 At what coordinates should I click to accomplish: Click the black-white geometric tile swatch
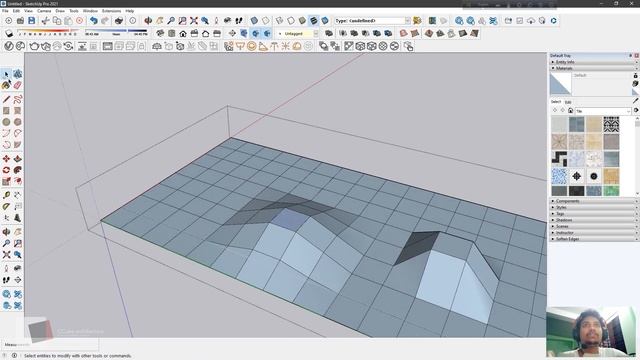(611, 124)
